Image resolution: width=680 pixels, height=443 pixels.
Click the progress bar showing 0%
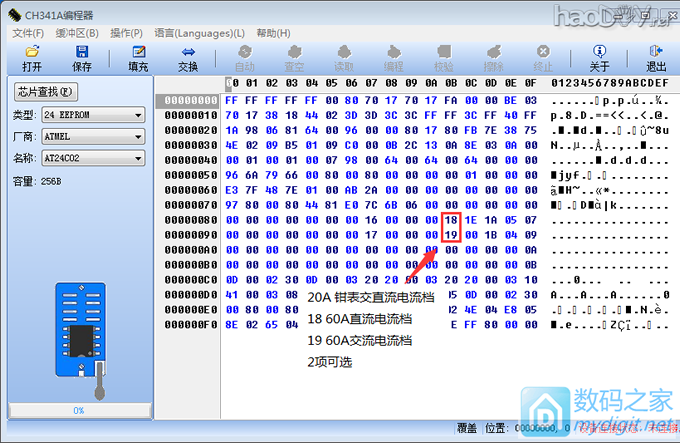(x=79, y=410)
